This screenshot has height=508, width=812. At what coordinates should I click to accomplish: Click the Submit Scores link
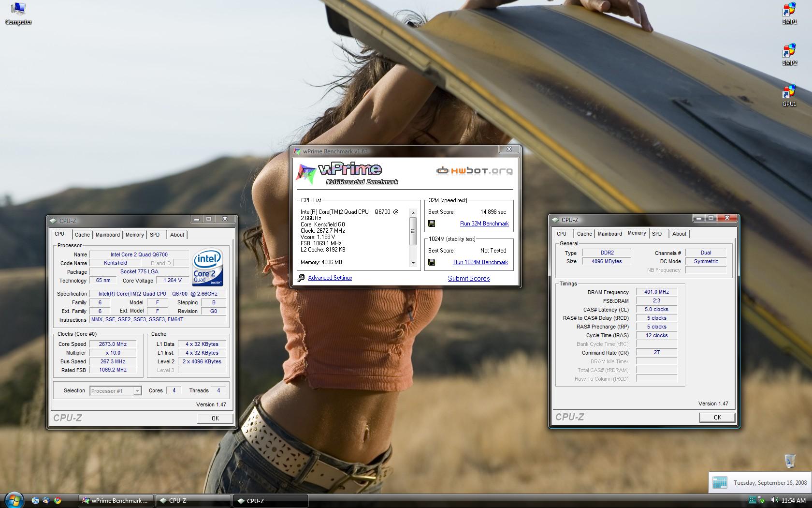469,278
